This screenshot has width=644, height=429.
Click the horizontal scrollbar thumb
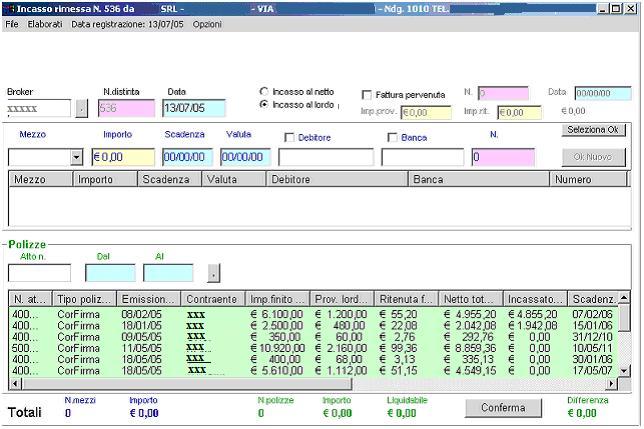(x=187, y=383)
